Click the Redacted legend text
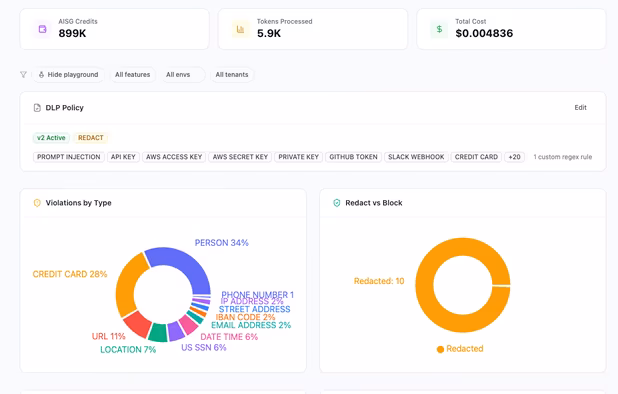Image resolution: width=618 pixels, height=394 pixels. click(465, 349)
